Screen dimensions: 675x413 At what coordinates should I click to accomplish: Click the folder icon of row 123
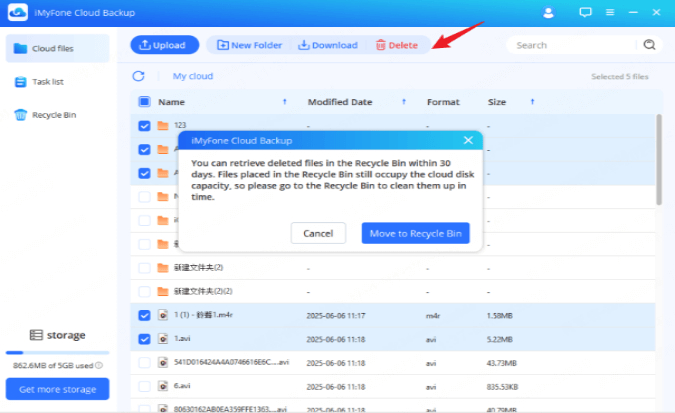click(163, 125)
